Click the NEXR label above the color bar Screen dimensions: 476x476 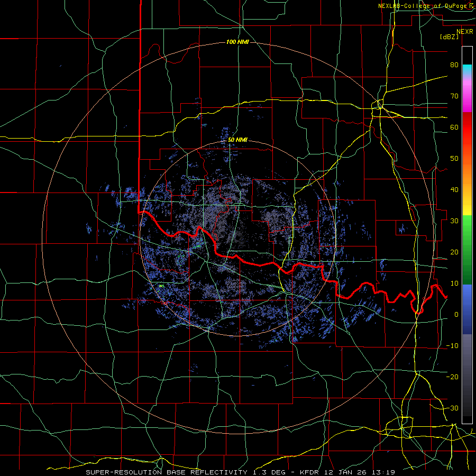click(465, 32)
